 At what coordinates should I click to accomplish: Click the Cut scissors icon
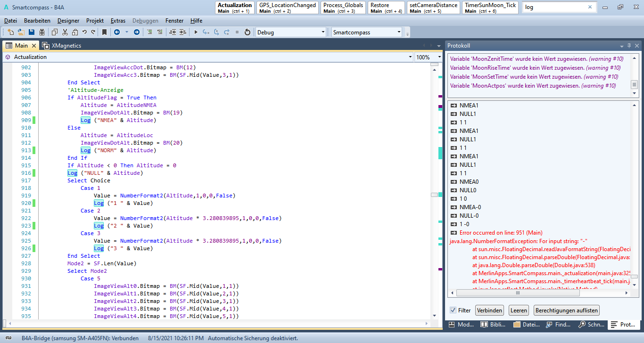tap(65, 32)
